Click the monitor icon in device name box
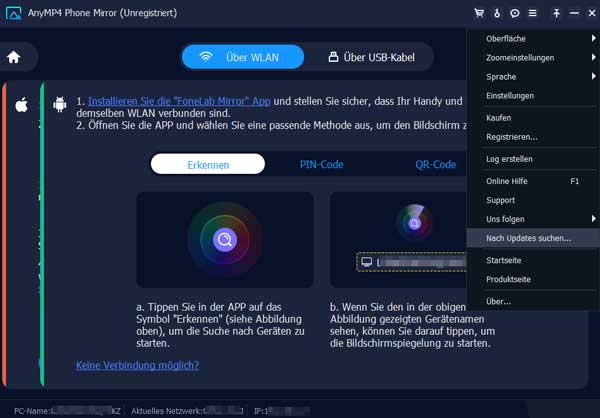Image resolution: width=600 pixels, height=418 pixels. (367, 261)
